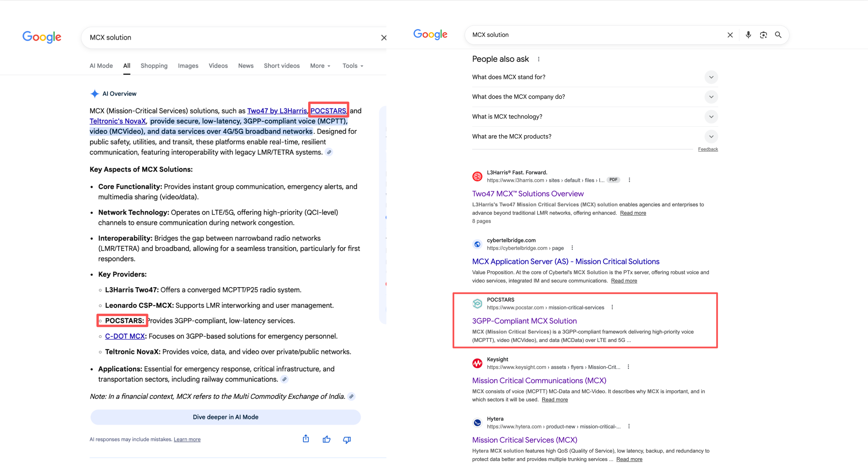The image size is (868, 475).
Task: Open Mission Critical Communications (MCX) Keysight result
Action: tap(539, 381)
